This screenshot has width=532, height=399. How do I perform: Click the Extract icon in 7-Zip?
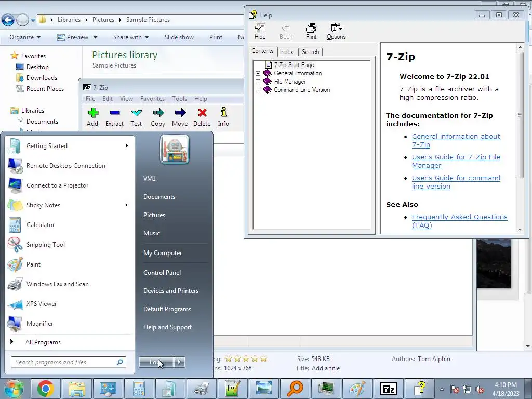pyautogui.click(x=114, y=117)
